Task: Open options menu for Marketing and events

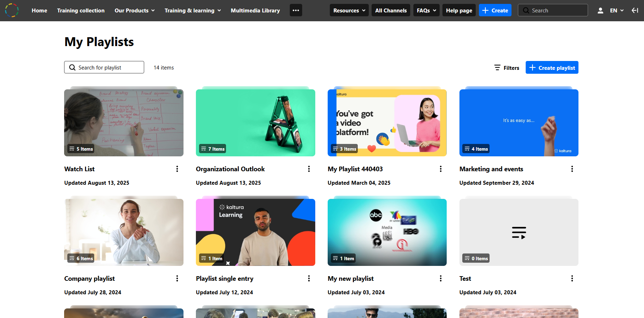Action: click(x=572, y=169)
